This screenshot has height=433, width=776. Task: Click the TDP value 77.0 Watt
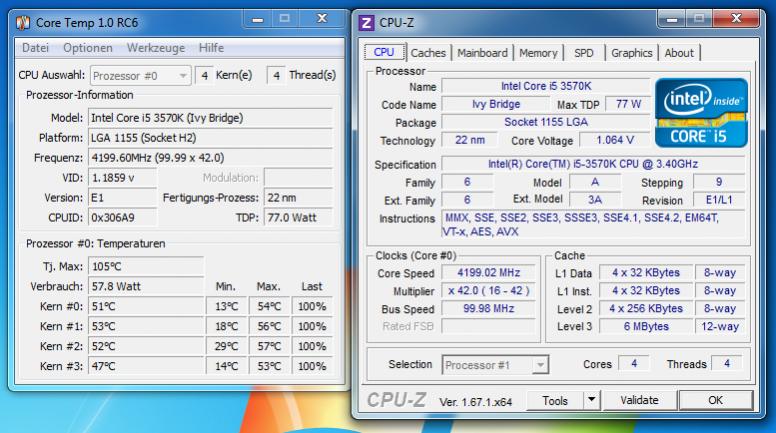(298, 218)
